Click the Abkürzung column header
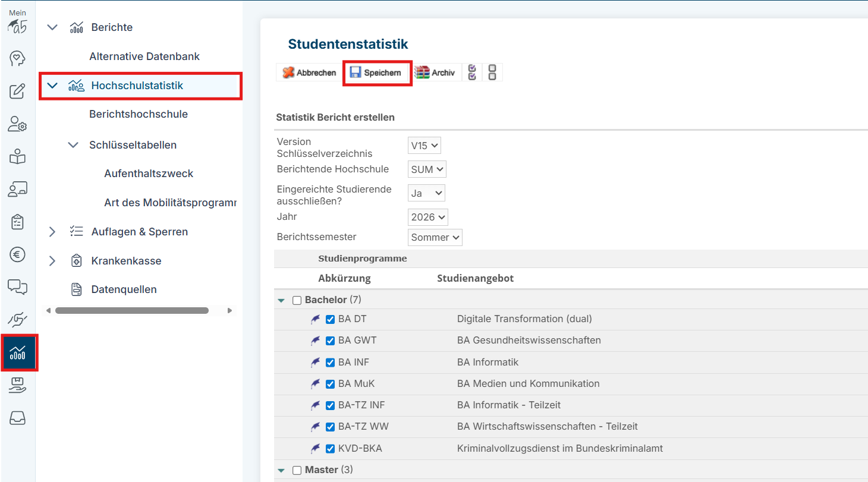The image size is (868, 482). click(x=344, y=278)
